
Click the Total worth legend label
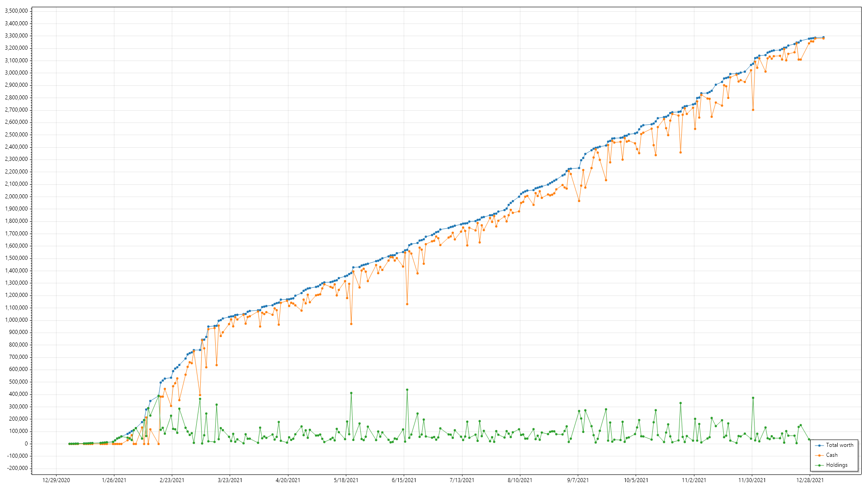coord(840,445)
